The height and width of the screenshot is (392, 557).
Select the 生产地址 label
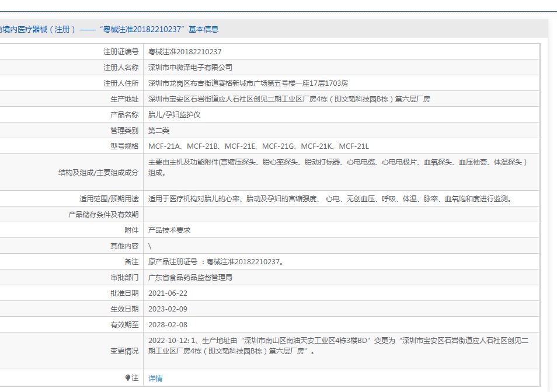pos(124,99)
